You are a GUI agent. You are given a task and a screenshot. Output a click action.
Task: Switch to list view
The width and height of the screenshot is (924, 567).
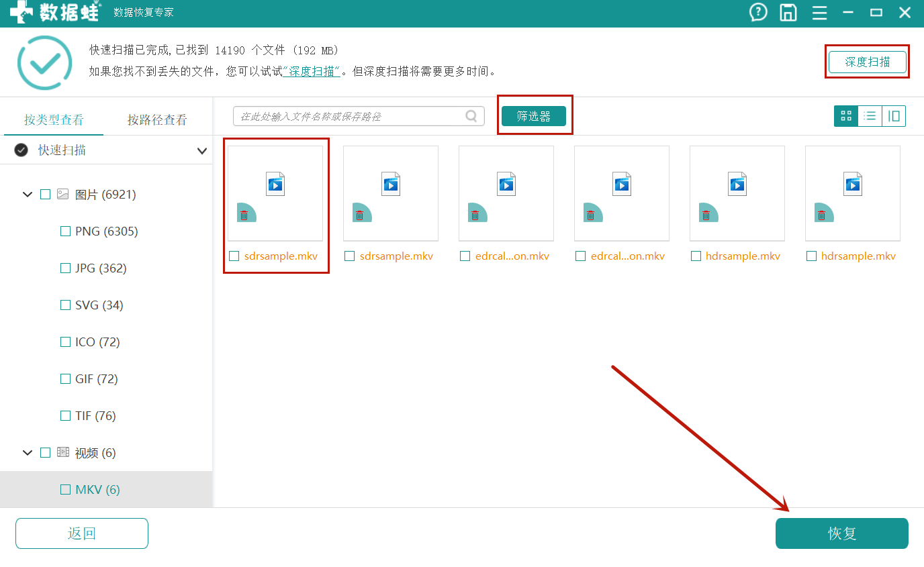(x=870, y=116)
